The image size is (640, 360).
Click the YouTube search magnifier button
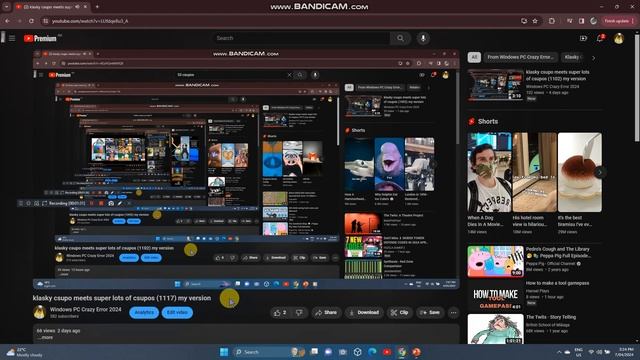pos(400,38)
